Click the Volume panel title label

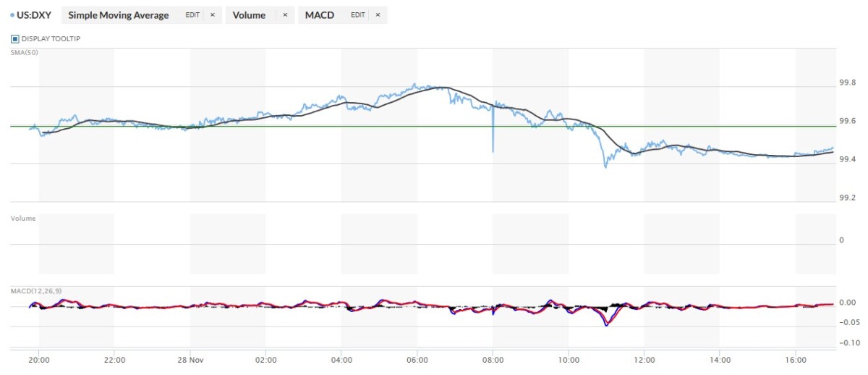[x=22, y=218]
